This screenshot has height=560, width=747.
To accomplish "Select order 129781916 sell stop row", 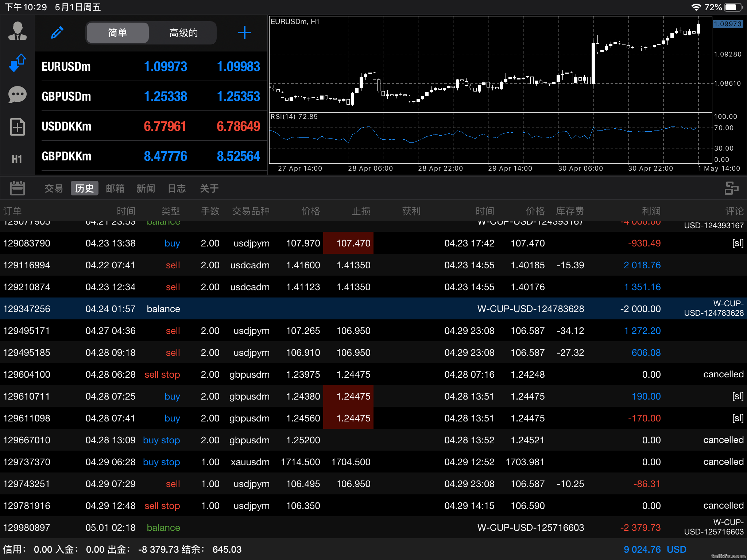I will click(373, 505).
